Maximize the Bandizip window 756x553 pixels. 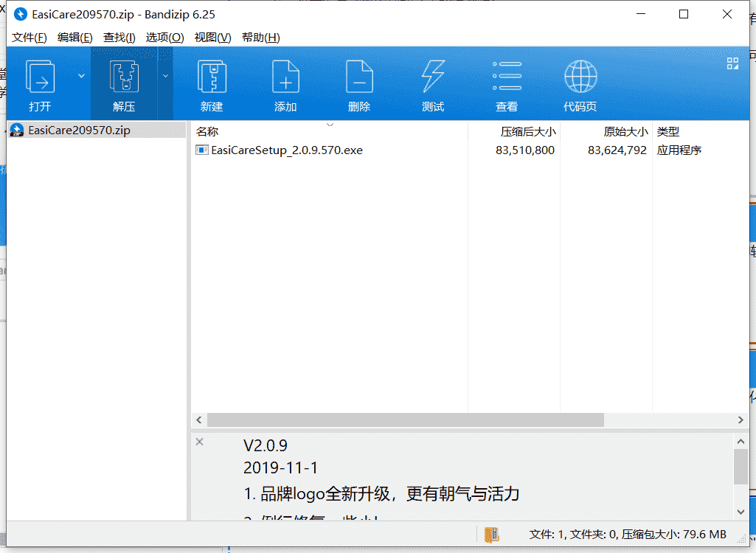point(684,15)
